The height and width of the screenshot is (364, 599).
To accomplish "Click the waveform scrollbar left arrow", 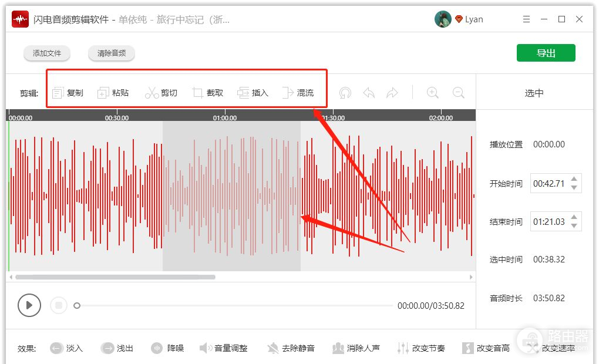I will tap(11, 277).
